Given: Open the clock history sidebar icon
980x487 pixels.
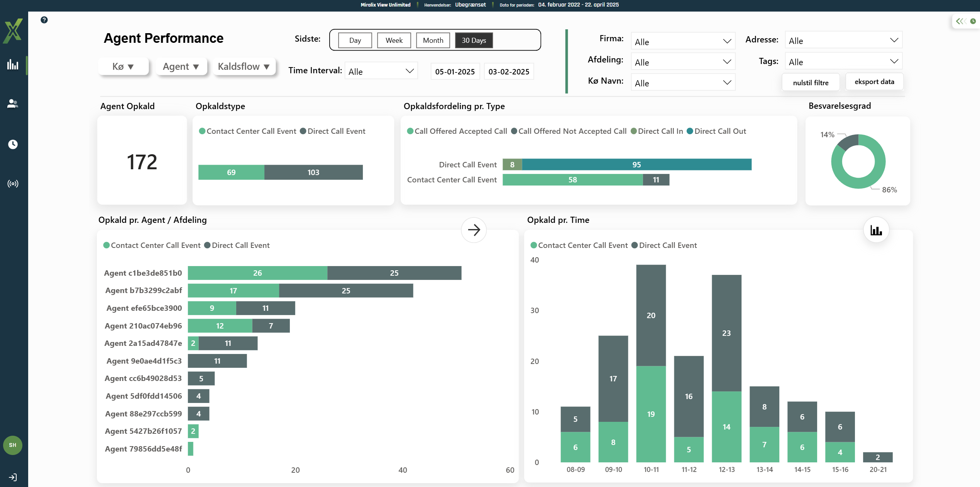Looking at the screenshot, I should tap(13, 144).
